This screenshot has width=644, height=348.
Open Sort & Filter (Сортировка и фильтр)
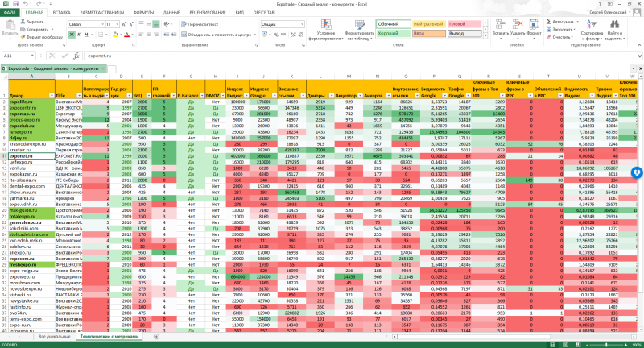click(592, 30)
